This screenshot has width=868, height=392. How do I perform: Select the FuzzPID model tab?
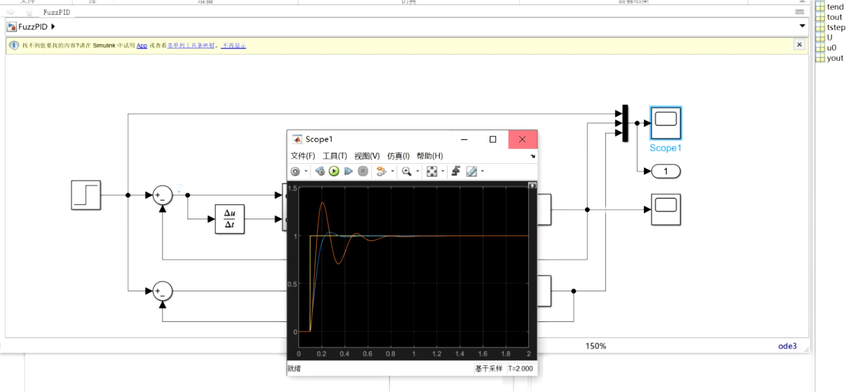57,12
